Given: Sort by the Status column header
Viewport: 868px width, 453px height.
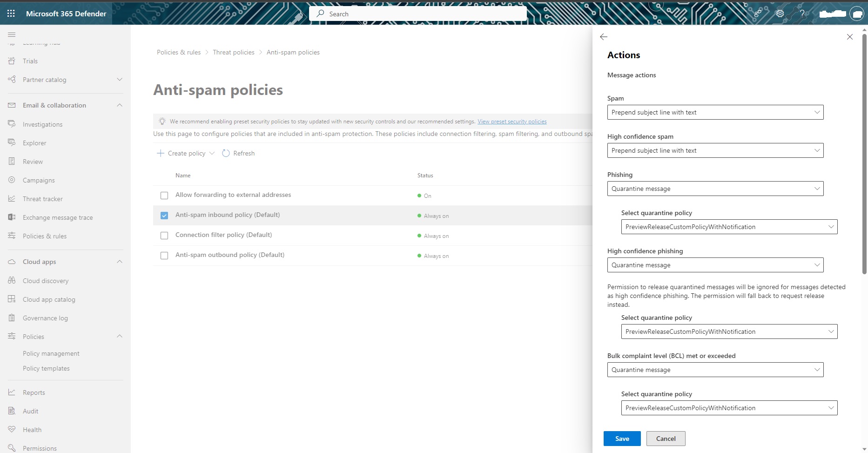Looking at the screenshot, I should [425, 176].
